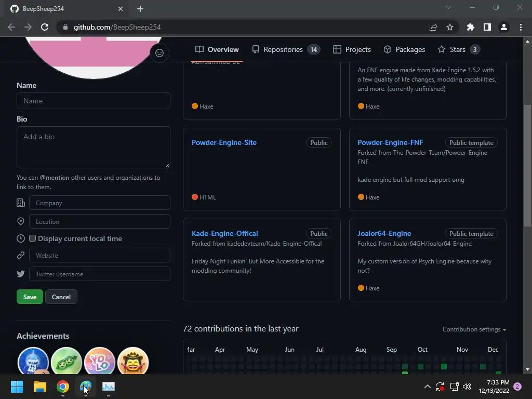Bookmark this page with the star icon
The width and height of the screenshot is (532, 399).
click(x=450, y=27)
